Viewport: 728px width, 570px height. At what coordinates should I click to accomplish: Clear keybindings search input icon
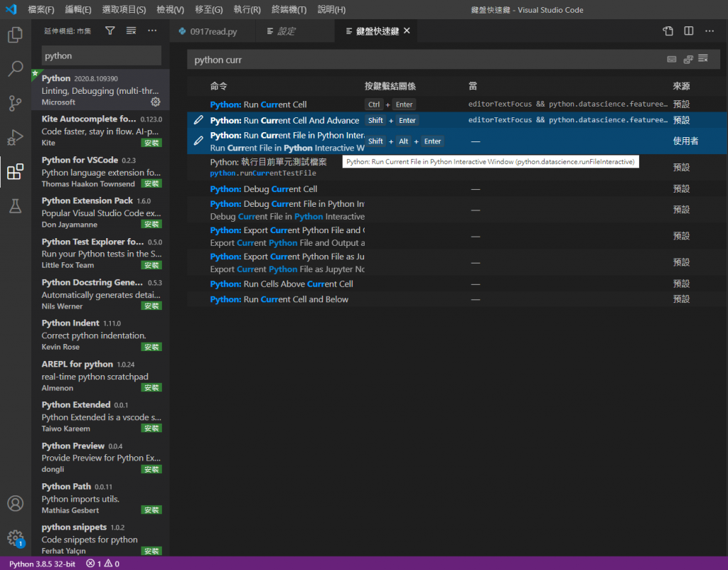703,58
